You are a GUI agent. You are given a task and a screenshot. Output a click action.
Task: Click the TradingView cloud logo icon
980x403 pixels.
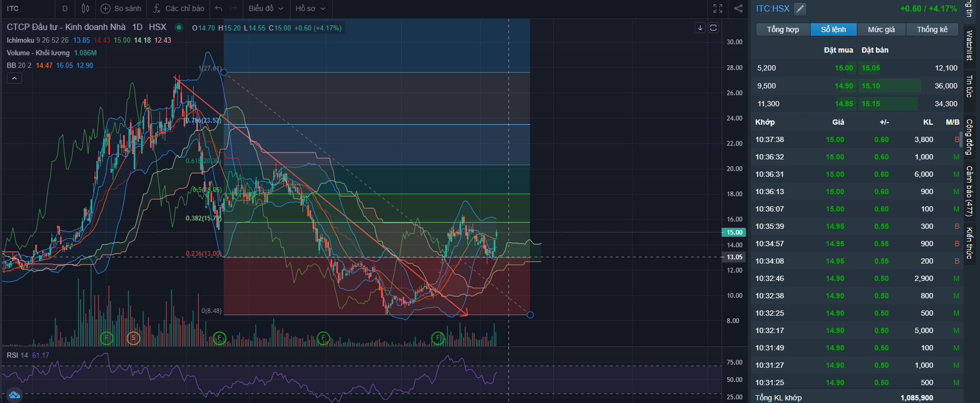coord(14,395)
